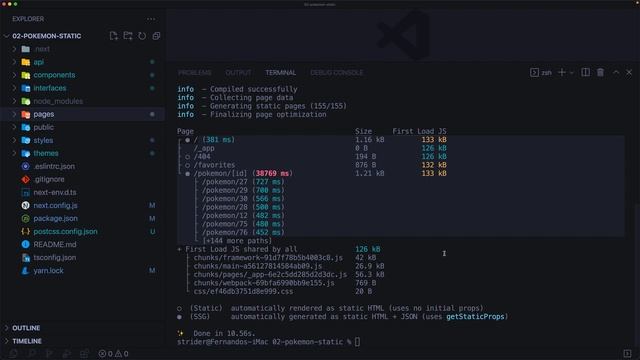
Task: Expand the pages folder
Action: coord(14,114)
